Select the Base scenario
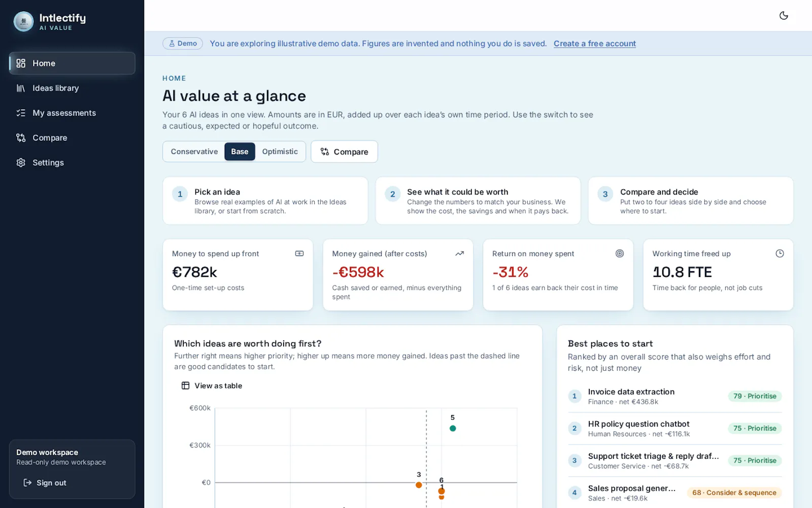This screenshot has height=508, width=812. [x=240, y=152]
